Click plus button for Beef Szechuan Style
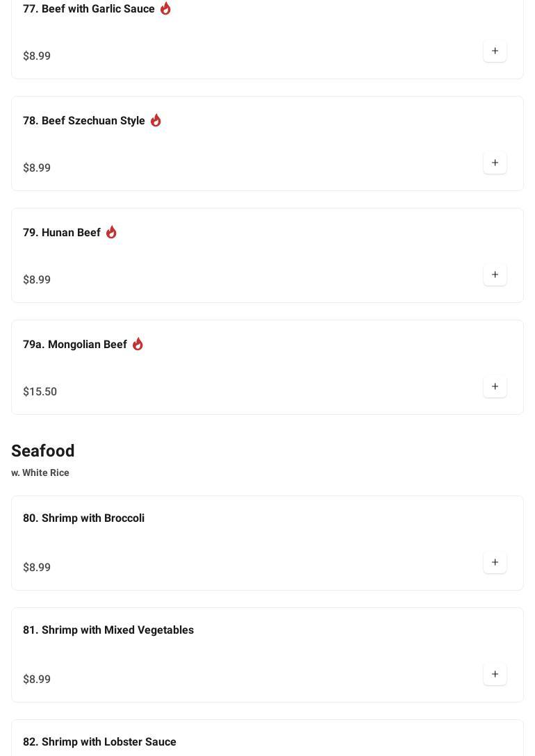This screenshot has height=756, width=535. pyautogui.click(x=495, y=163)
